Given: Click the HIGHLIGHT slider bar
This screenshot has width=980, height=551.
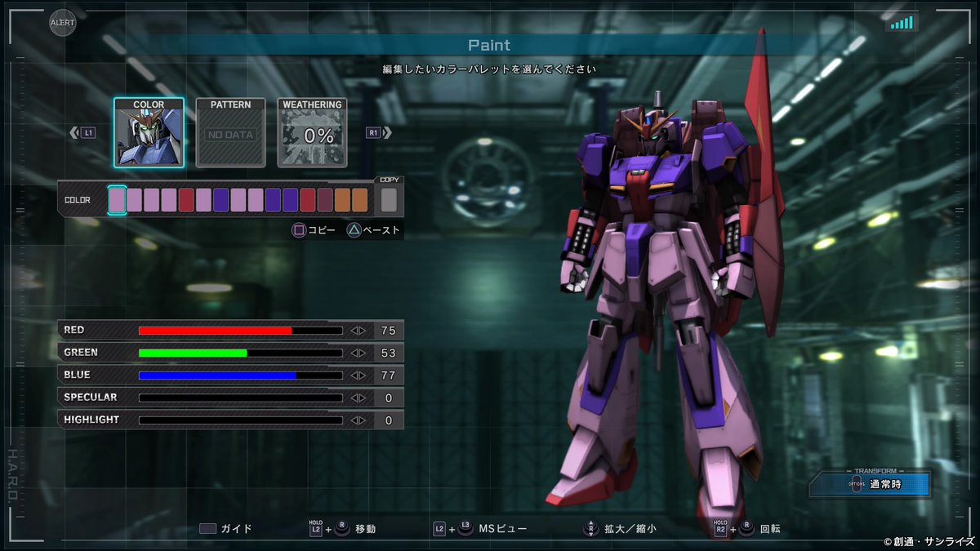Looking at the screenshot, I should [x=241, y=420].
